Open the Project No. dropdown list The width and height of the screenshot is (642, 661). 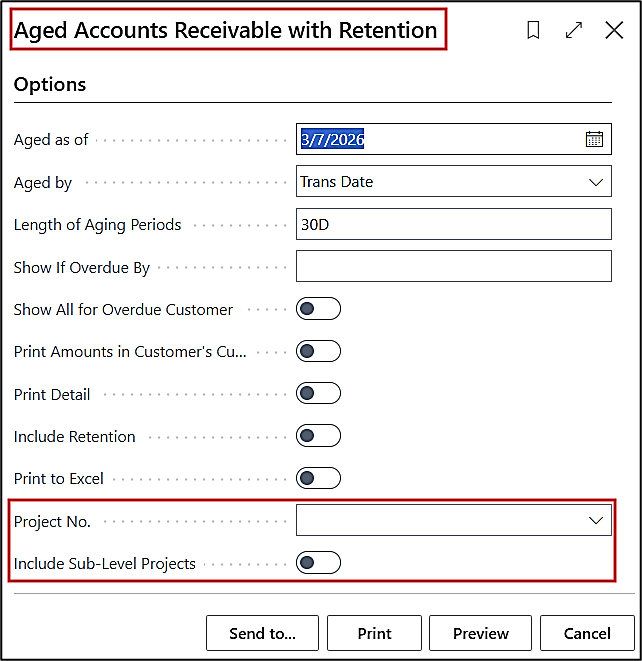click(x=596, y=520)
